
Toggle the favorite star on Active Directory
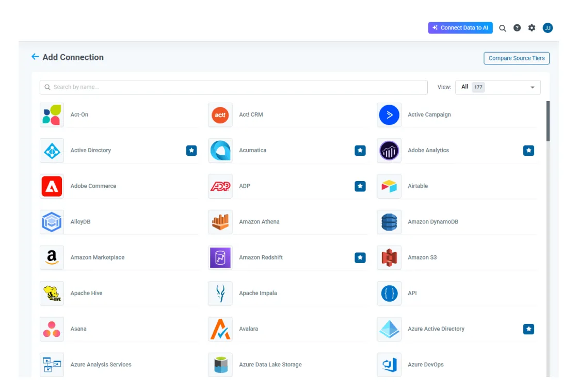[191, 150]
